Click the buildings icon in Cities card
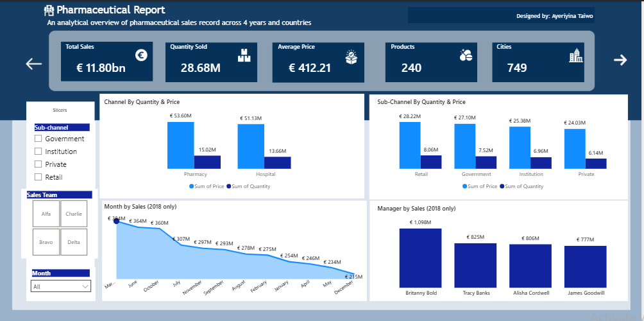The image size is (644, 321). [576, 55]
